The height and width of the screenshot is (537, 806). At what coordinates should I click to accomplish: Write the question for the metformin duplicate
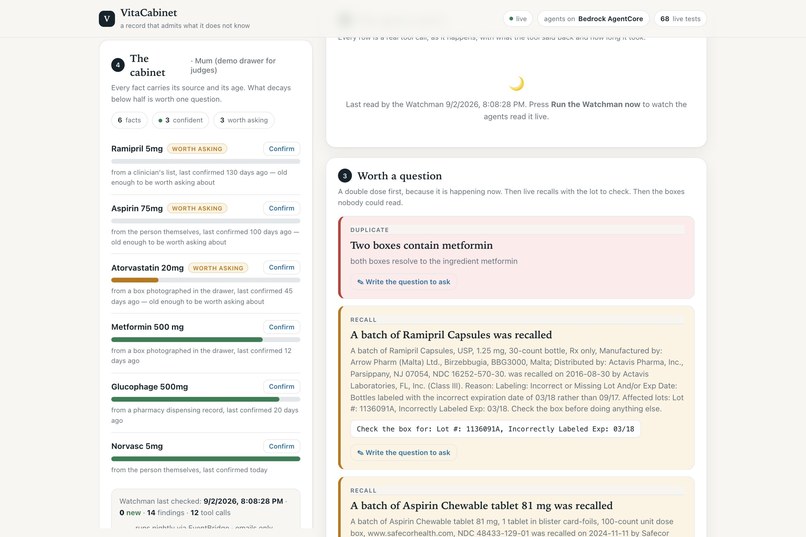[404, 282]
